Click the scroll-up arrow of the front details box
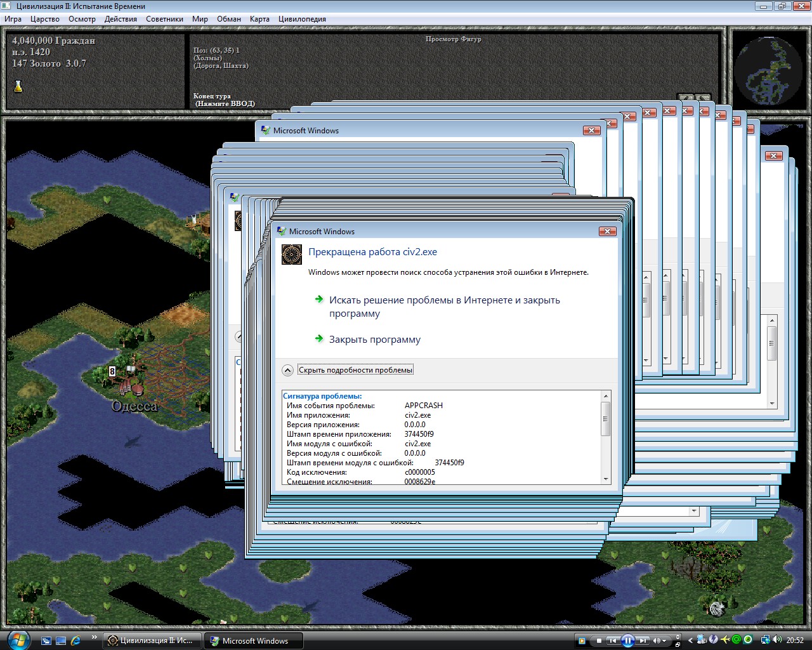The image size is (812, 650). (x=606, y=396)
